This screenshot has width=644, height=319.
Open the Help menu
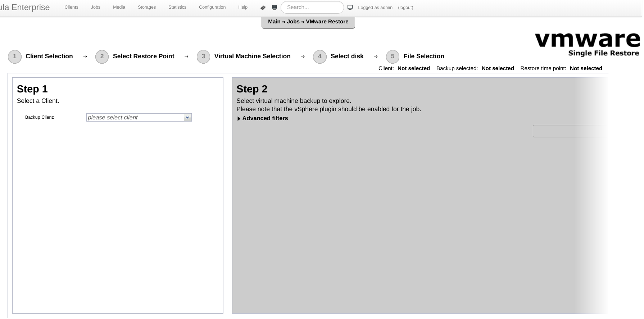[x=243, y=7]
